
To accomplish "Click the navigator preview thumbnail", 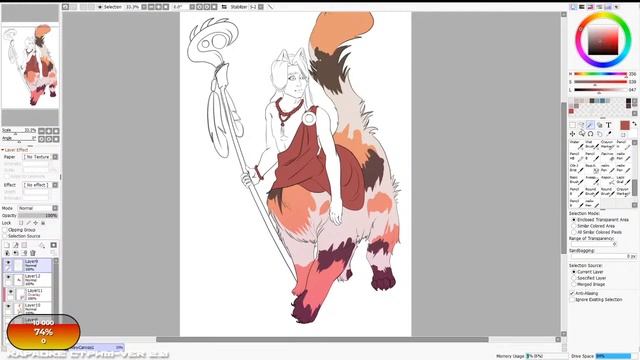I will (x=30, y=66).
